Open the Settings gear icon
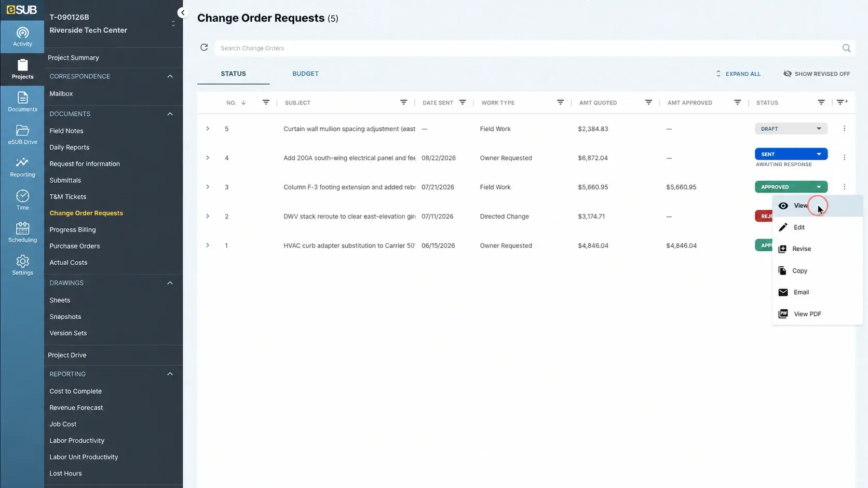868x488 pixels. 22,266
